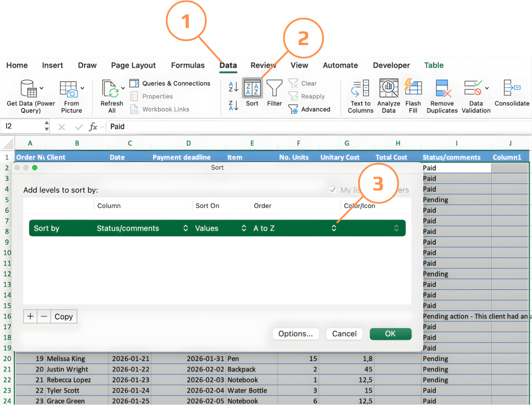The height and width of the screenshot is (405, 532).
Task: Open the Page Layout tab
Action: (x=133, y=65)
